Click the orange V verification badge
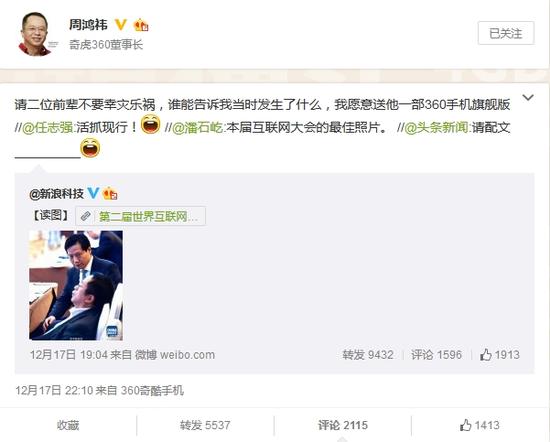This screenshot has width=550, height=442. [121, 25]
